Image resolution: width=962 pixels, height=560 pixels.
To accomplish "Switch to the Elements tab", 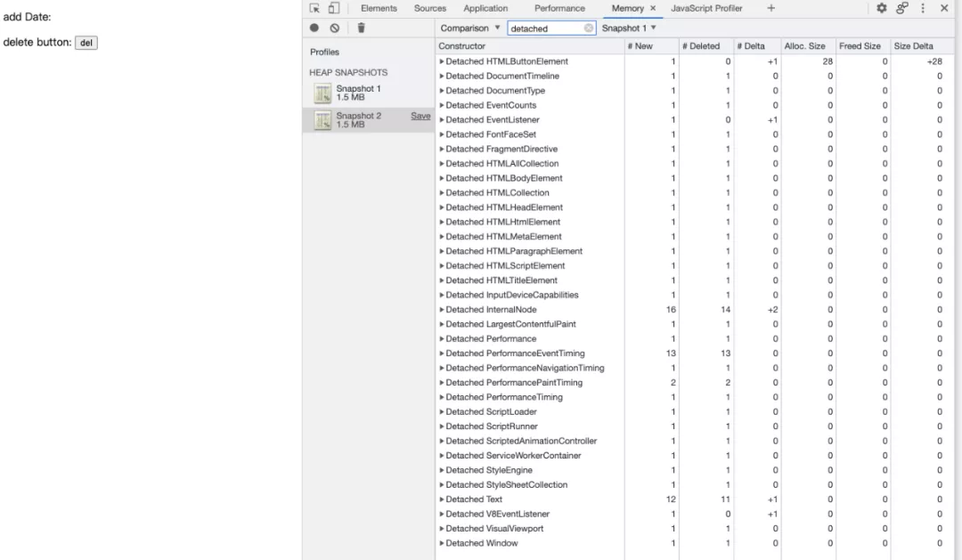I will click(379, 8).
